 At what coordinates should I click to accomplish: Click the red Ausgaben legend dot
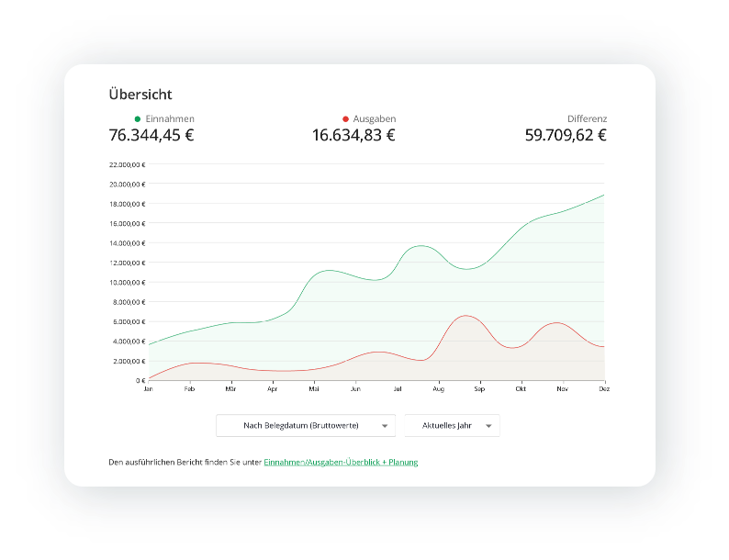pyautogui.click(x=345, y=119)
